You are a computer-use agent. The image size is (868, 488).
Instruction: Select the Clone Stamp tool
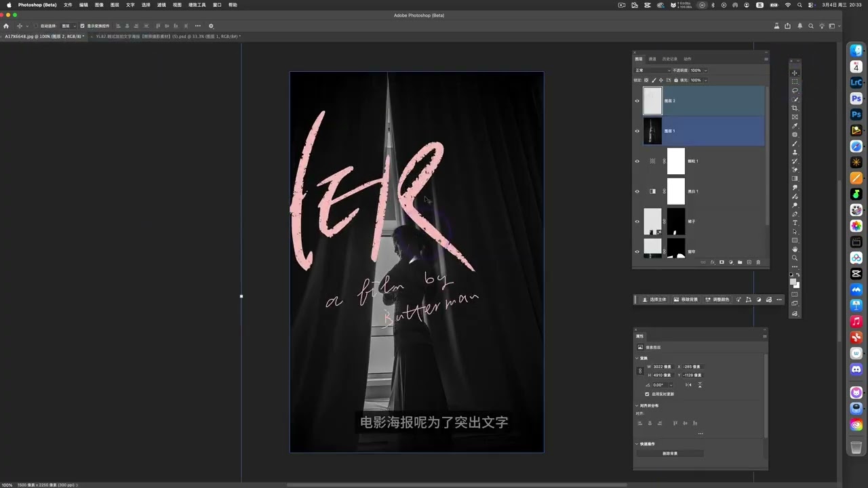click(x=795, y=152)
